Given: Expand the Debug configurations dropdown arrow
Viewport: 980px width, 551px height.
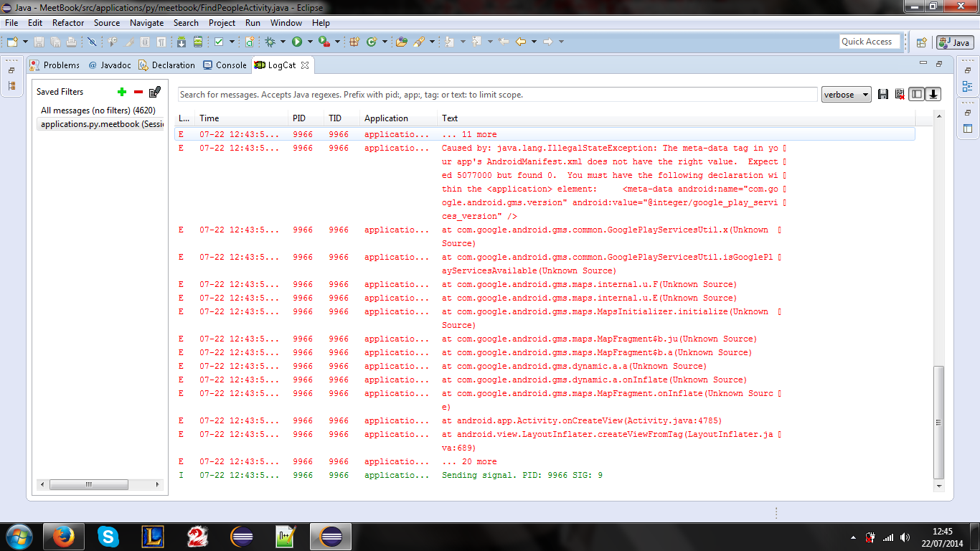Looking at the screenshot, I should coord(282,42).
